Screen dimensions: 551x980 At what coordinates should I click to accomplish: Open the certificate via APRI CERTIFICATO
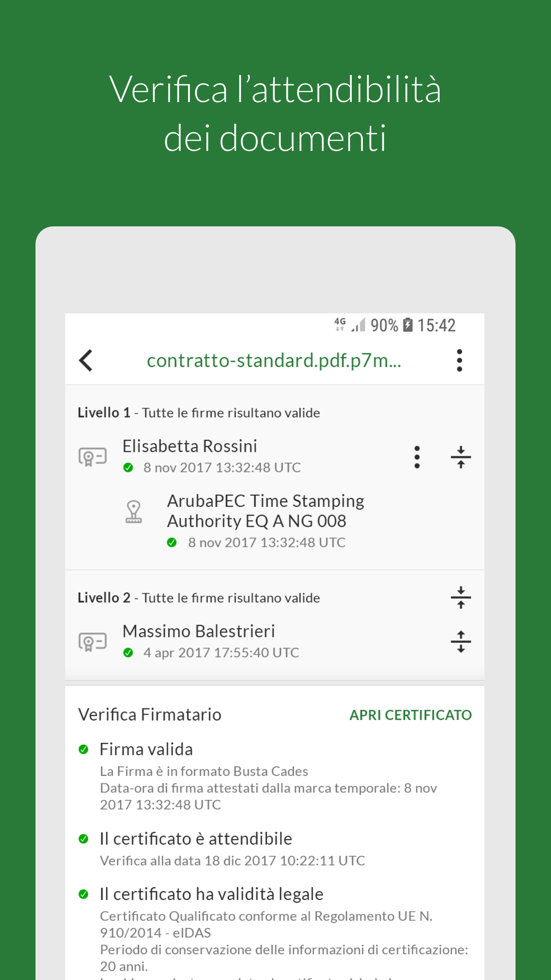coord(410,715)
